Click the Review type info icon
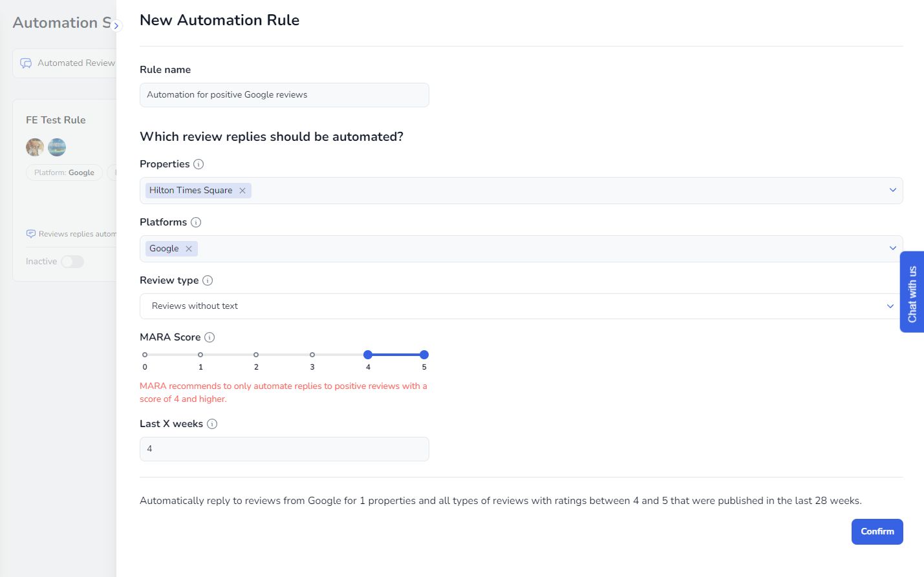Image resolution: width=924 pixels, height=577 pixels. [208, 280]
